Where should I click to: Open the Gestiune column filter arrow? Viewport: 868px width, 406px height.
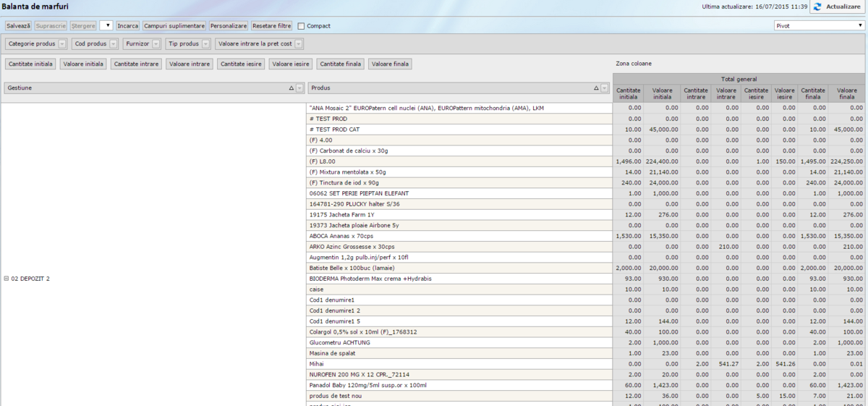coord(299,88)
